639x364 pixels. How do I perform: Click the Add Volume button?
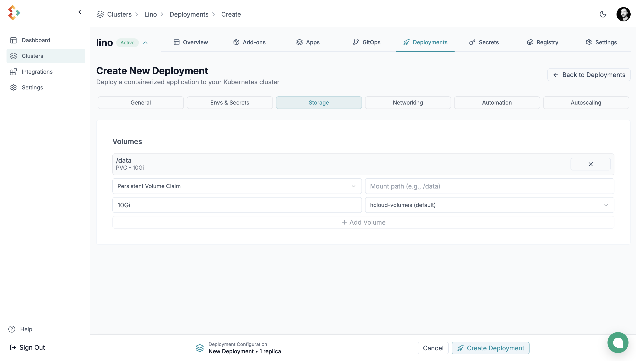point(363,223)
